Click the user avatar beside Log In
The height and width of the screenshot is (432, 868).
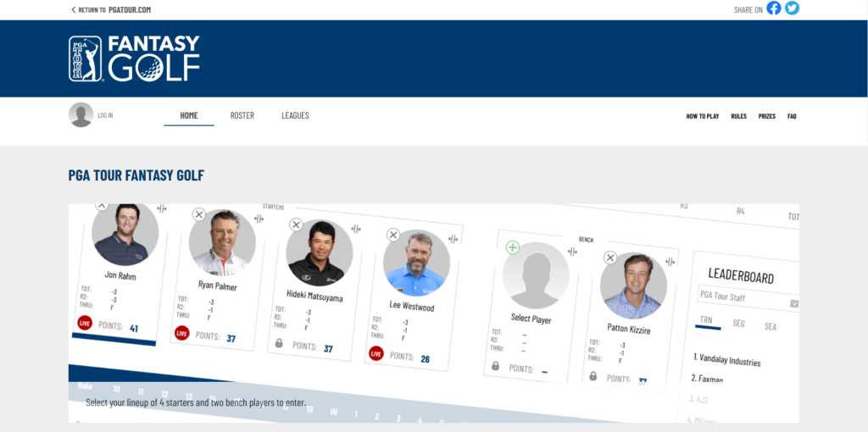pos(81,115)
